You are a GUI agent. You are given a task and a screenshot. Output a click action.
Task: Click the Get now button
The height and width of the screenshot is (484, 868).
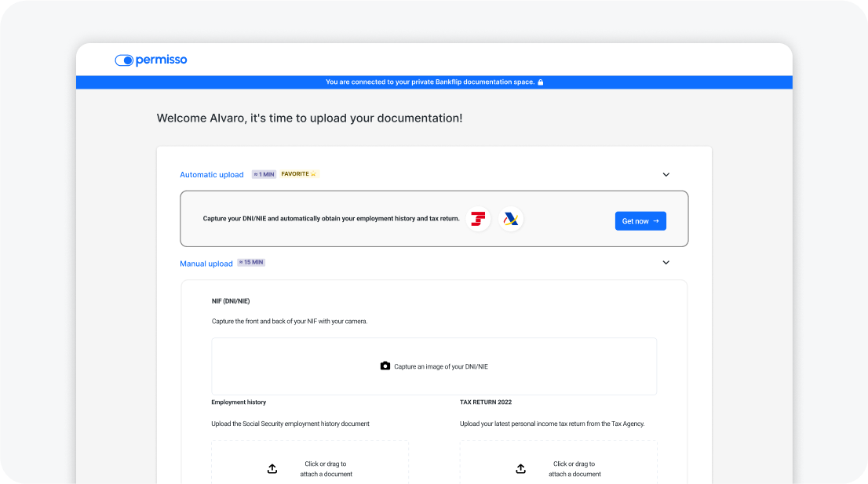(x=640, y=220)
